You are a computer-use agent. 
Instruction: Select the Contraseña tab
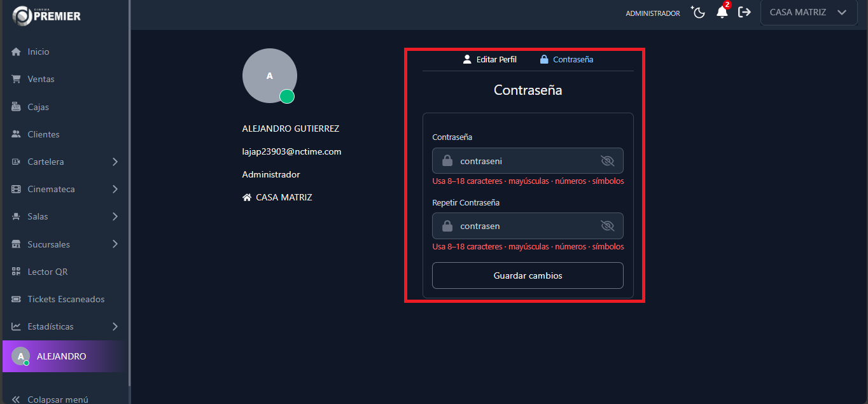[566, 59]
